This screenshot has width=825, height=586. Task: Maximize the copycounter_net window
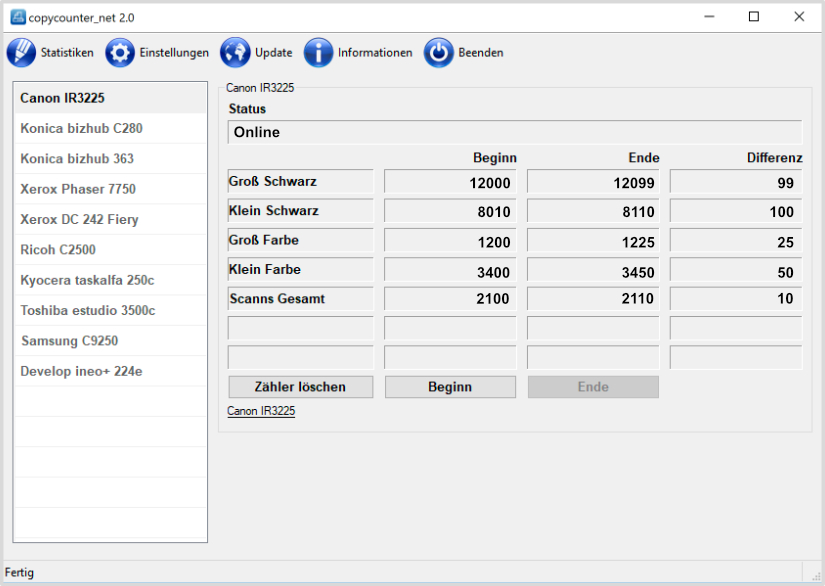point(754,17)
